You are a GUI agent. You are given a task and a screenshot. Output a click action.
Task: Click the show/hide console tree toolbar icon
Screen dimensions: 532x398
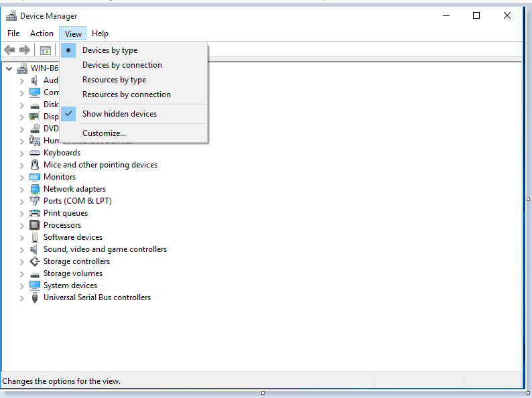point(46,50)
